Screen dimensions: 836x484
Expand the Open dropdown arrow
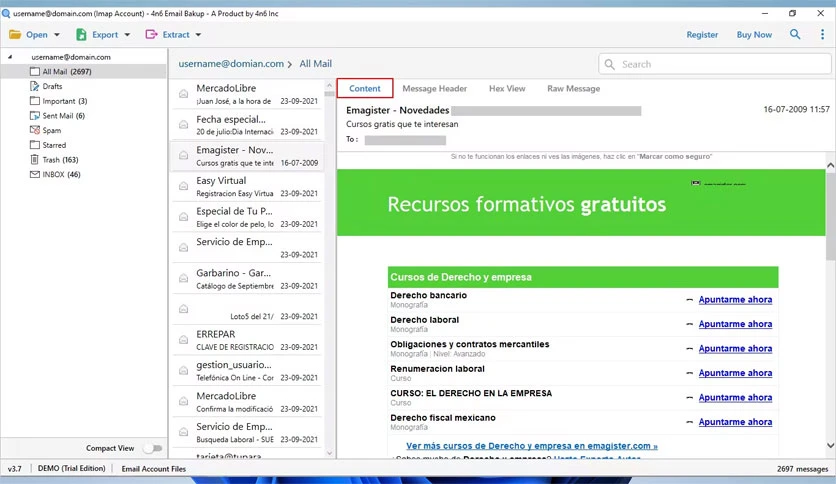click(57, 35)
